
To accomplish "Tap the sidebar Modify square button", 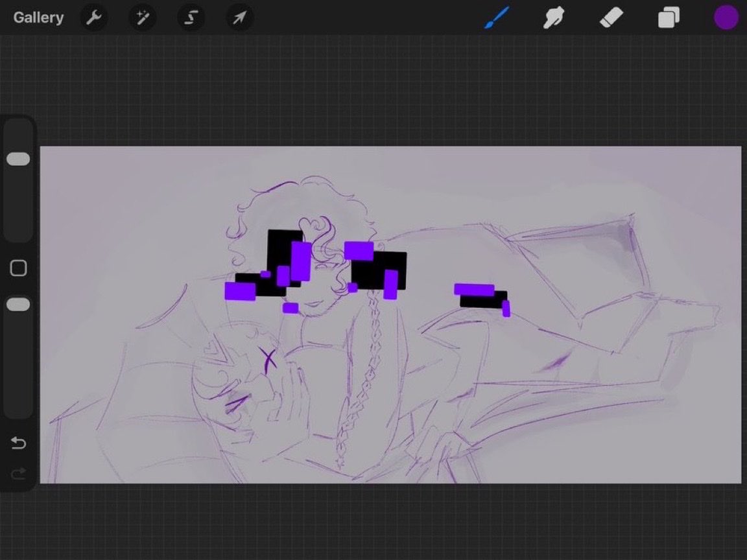I will (18, 268).
